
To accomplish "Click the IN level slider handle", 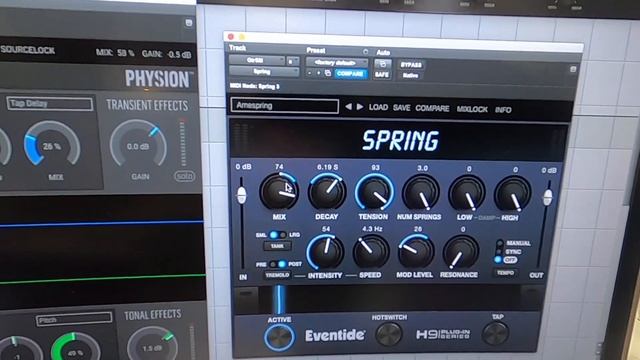I will [242, 195].
